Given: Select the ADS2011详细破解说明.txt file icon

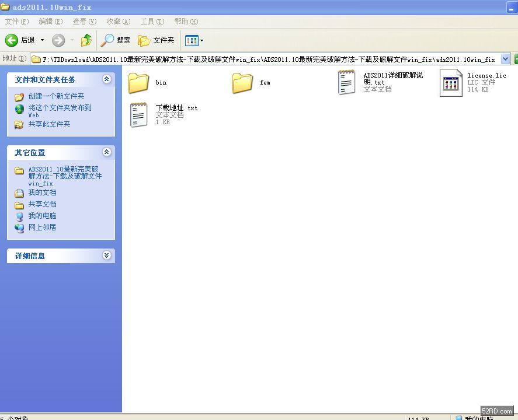Looking at the screenshot, I should pyautogui.click(x=346, y=82).
